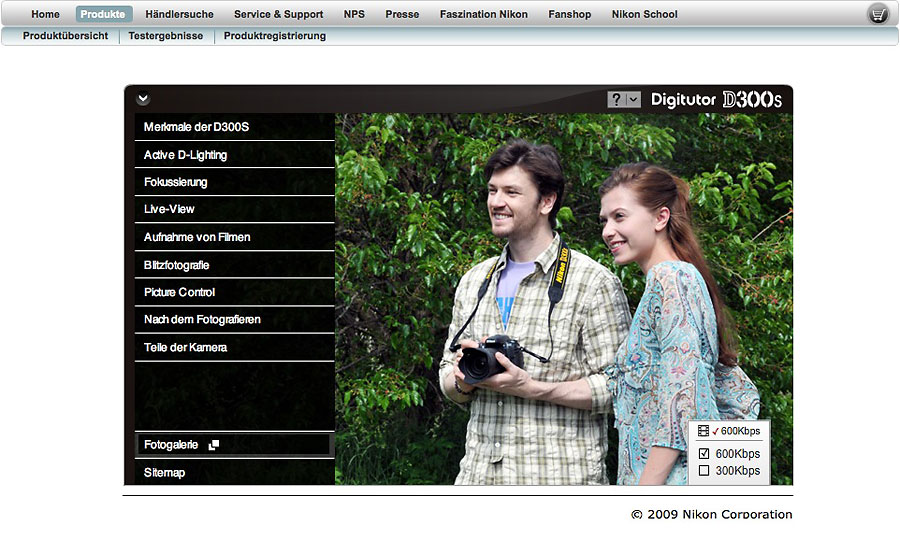Click the Digitutor D300S logo
This screenshot has height=540, width=900.
click(716, 99)
